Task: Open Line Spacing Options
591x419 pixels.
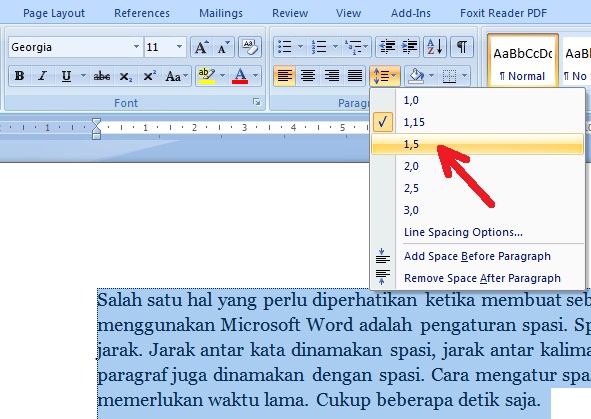Action: coord(478,232)
